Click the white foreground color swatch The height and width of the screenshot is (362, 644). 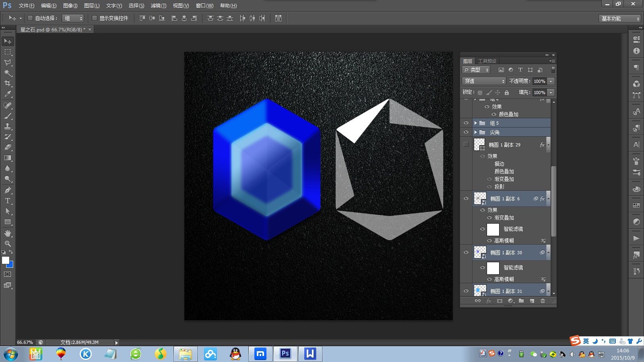(x=5, y=260)
